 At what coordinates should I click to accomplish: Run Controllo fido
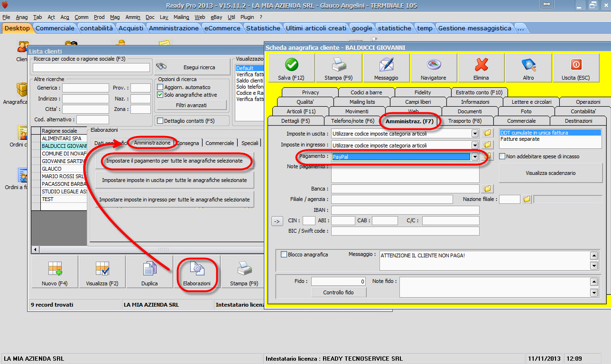339,292
